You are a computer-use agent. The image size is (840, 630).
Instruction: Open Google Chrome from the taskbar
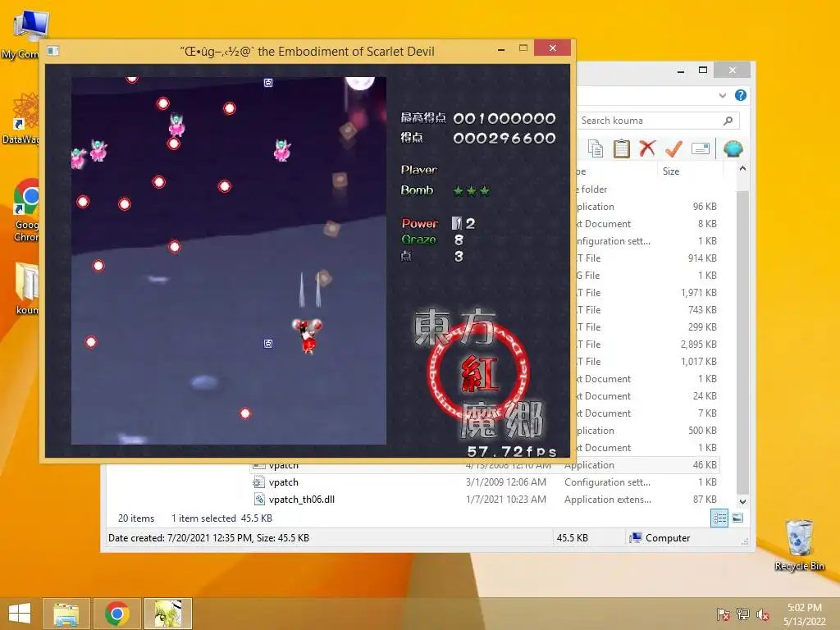click(116, 614)
